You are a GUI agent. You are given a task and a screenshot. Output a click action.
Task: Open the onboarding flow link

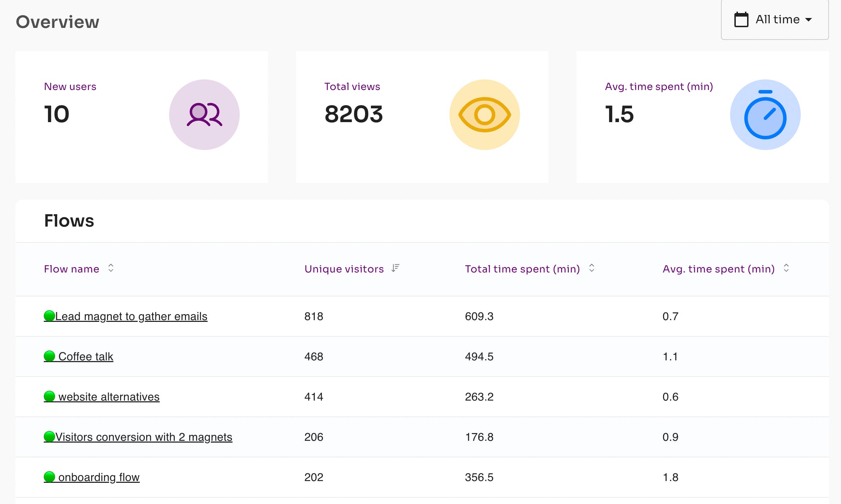coord(99,477)
